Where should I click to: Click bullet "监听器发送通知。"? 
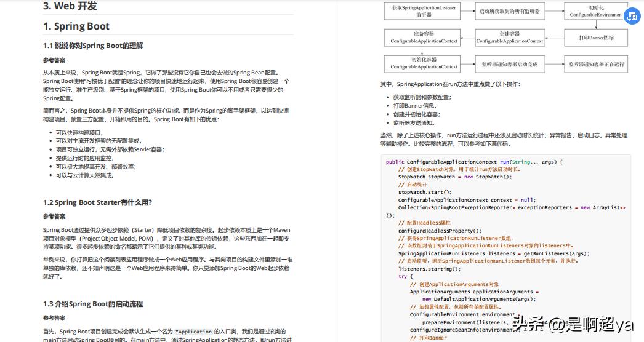coord(414,123)
